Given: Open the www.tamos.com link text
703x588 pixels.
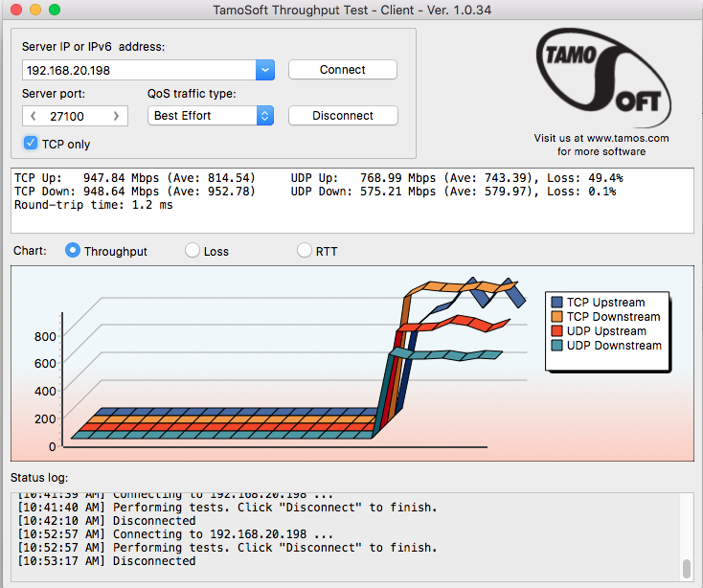Looking at the screenshot, I should tap(627, 138).
